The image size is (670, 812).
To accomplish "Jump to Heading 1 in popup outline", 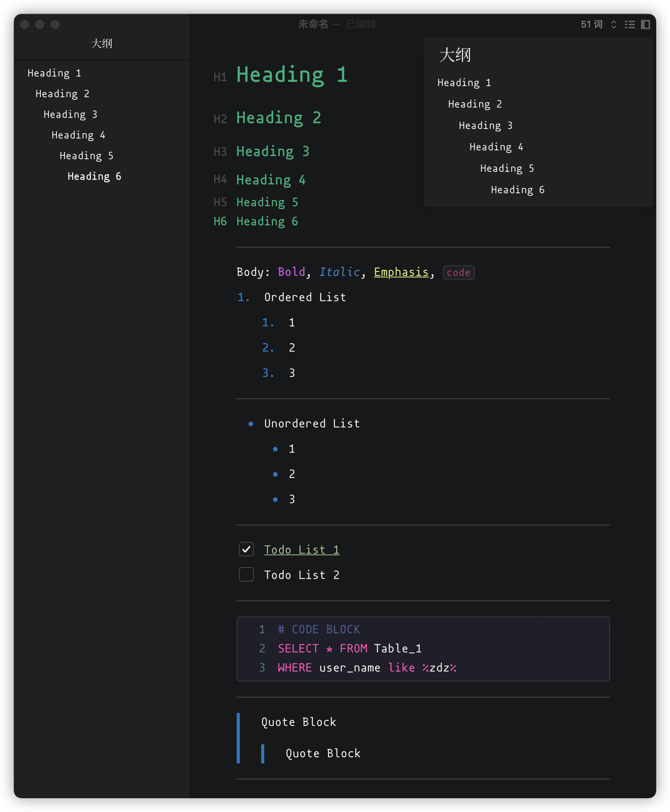I will [464, 83].
